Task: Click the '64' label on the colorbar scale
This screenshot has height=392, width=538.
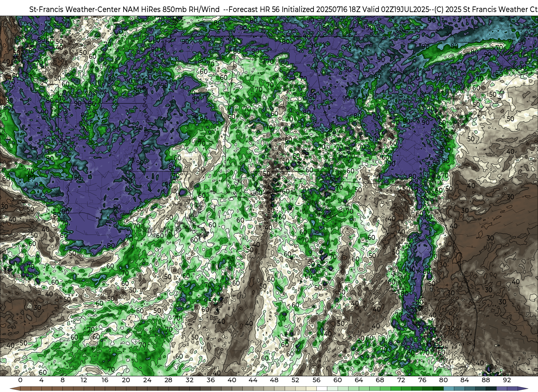Action: (359, 380)
